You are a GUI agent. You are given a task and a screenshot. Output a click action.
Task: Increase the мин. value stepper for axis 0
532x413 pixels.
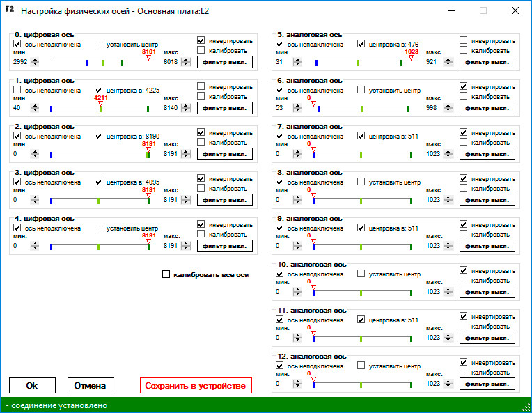[35, 60]
